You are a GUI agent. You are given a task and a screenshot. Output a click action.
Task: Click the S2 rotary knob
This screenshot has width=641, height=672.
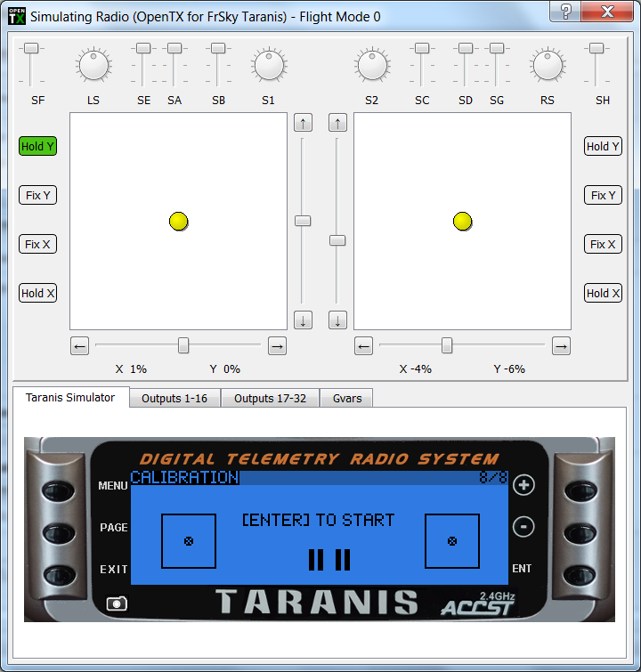point(372,65)
